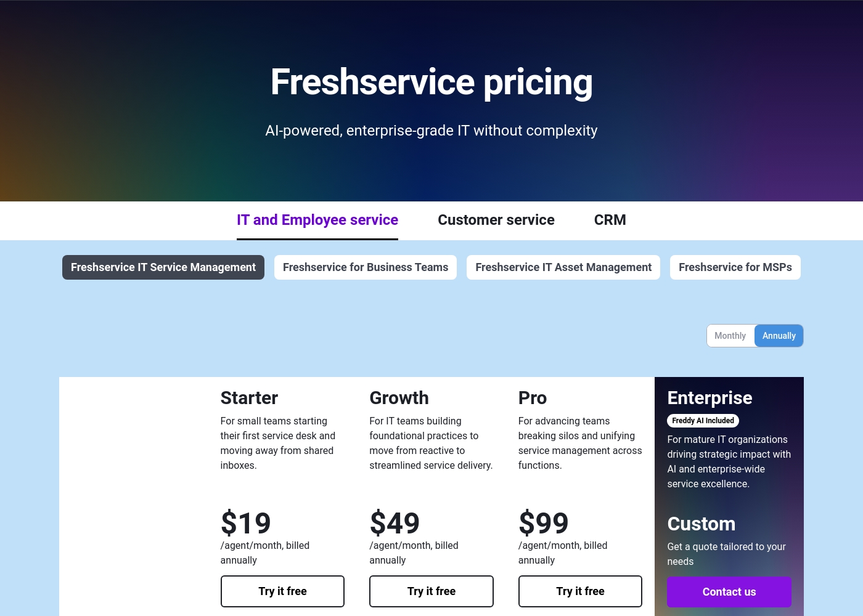Choose Freshservice for Business Teams
This screenshot has height=616, width=863.
366,267
